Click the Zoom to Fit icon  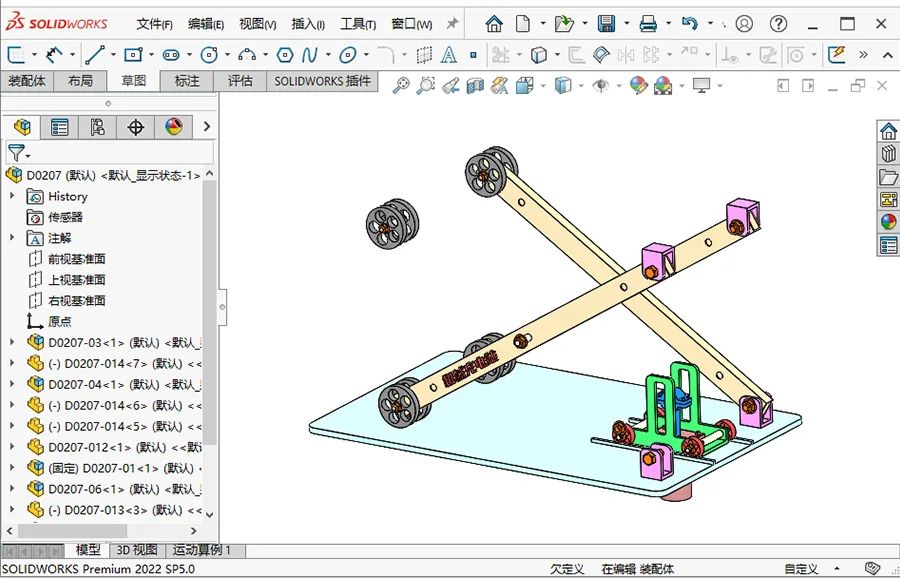pos(401,86)
